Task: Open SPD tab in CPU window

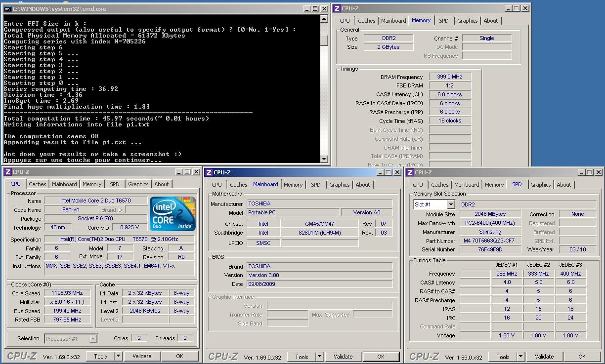Action: point(115,184)
